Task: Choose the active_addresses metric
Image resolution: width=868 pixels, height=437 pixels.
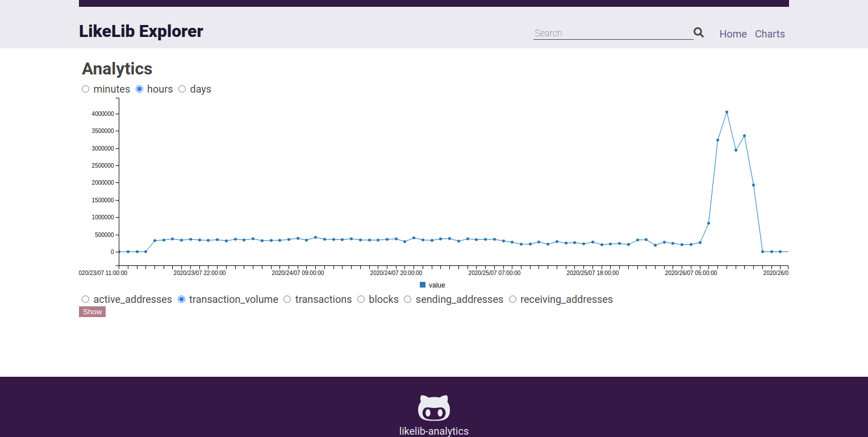Action: tap(86, 299)
